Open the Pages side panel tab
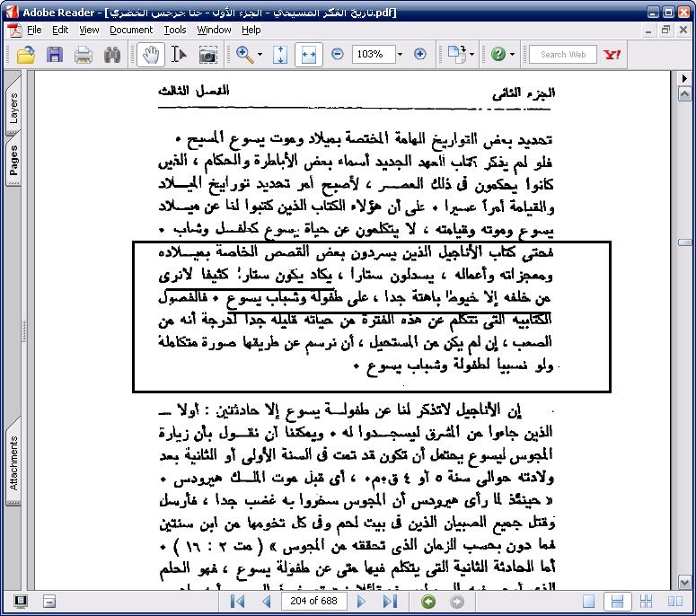 (x=13, y=160)
